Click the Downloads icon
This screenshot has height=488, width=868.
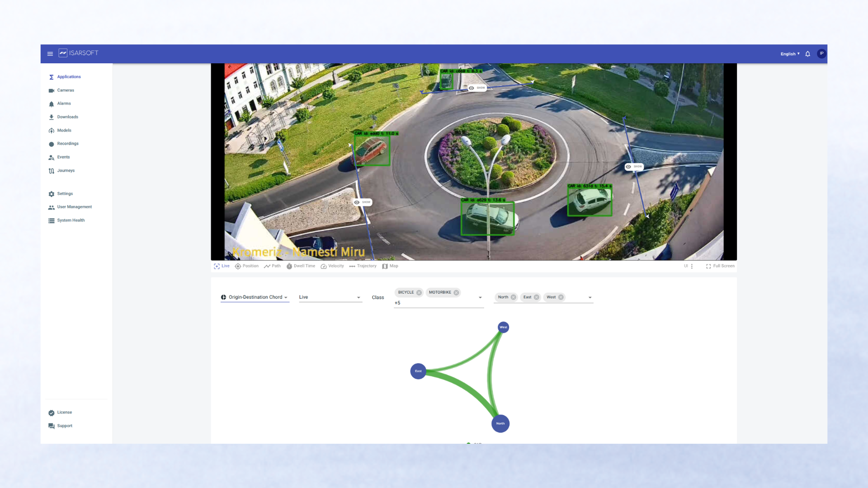coord(52,117)
